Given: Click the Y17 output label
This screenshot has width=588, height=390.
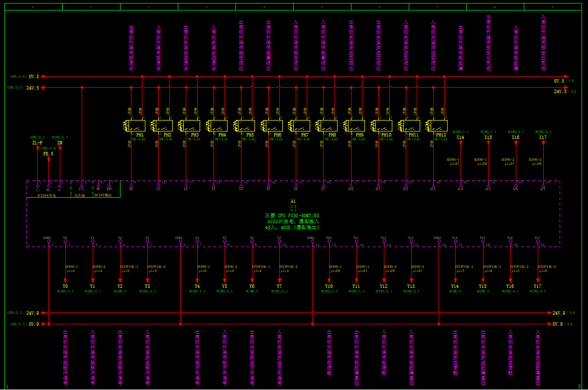Looking at the screenshot, I should 537,286.
